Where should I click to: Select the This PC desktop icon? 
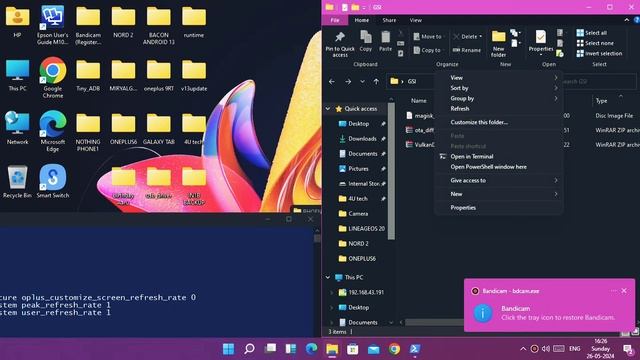coord(17,75)
